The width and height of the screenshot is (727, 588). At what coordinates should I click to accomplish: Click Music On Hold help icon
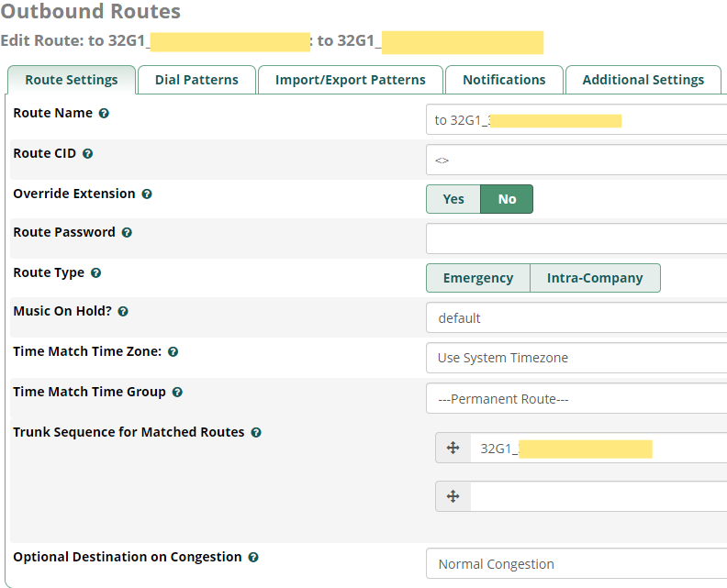(x=123, y=312)
